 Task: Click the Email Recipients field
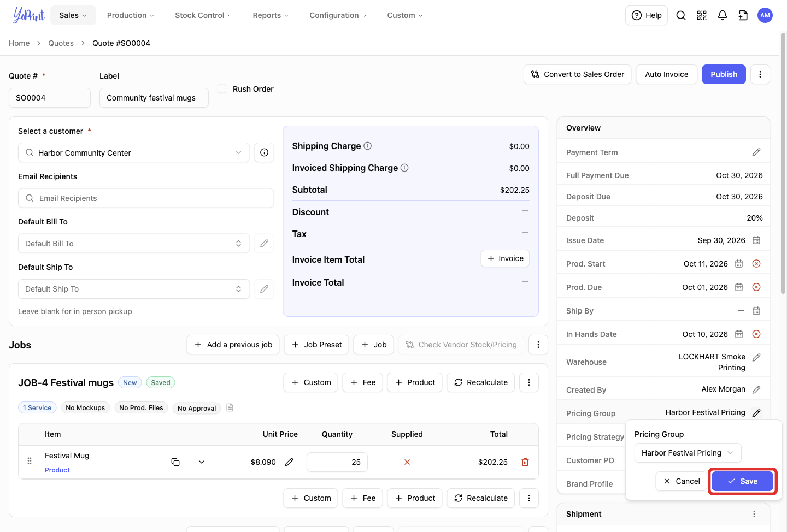click(x=146, y=198)
